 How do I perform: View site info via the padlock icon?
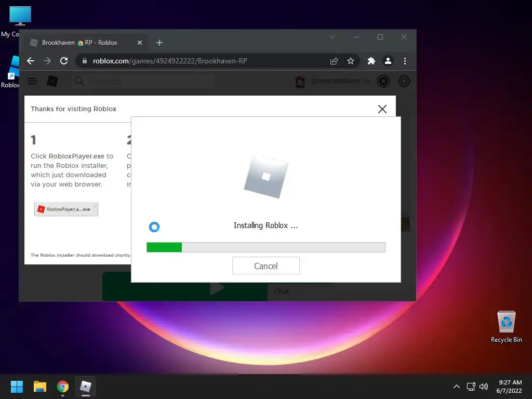85,61
